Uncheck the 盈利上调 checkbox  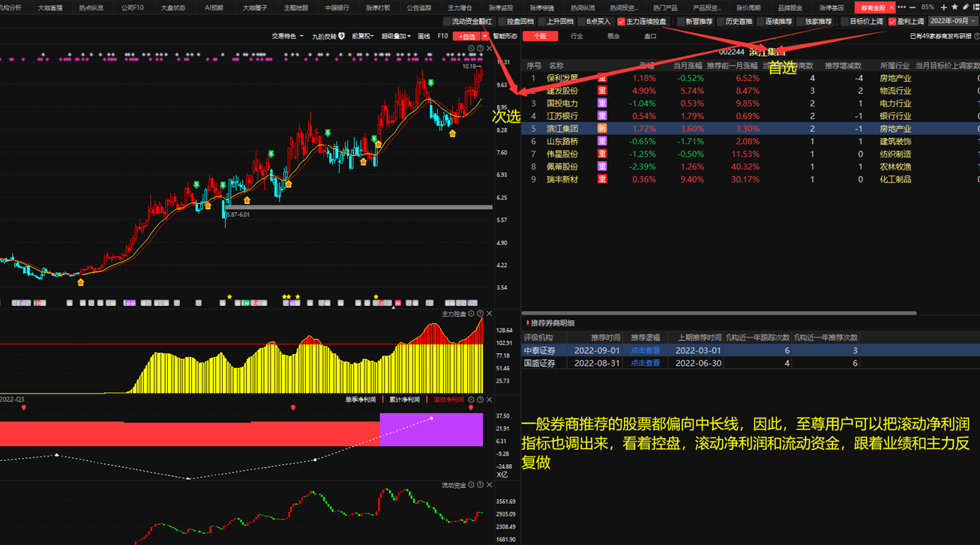click(892, 22)
